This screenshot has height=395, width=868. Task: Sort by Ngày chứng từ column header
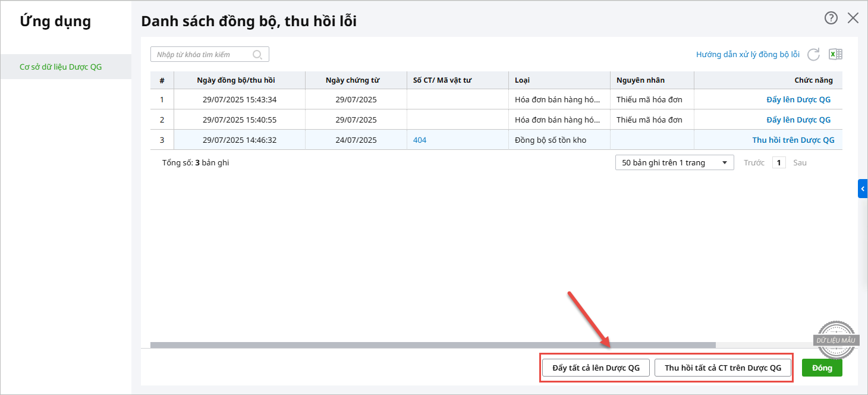coord(356,80)
